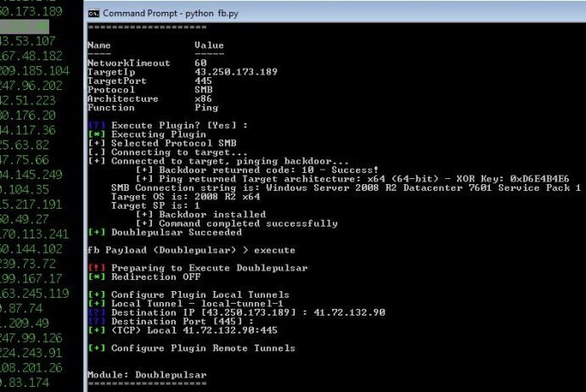
Task: Click the Command Prompt title bar icon
Action: (x=93, y=14)
